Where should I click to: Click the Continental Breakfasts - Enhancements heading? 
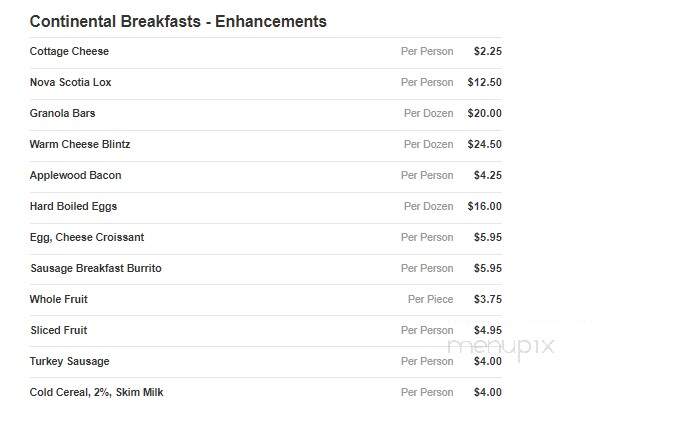178,21
